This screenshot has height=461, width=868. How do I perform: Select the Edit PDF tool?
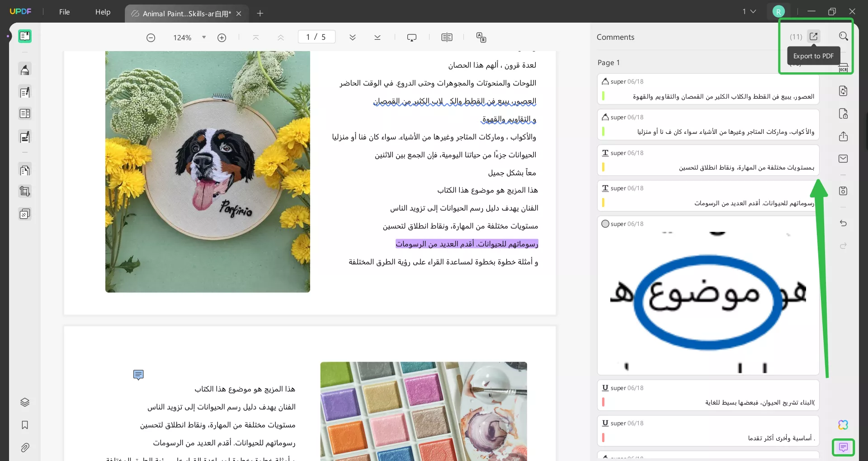(25, 92)
